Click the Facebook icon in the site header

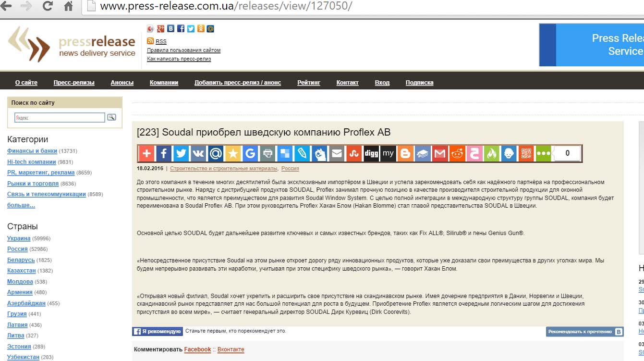(x=181, y=29)
